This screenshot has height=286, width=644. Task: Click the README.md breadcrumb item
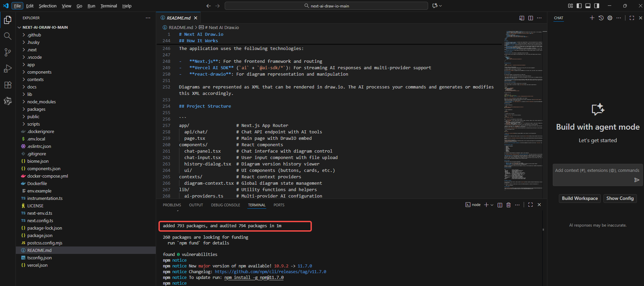(178, 27)
